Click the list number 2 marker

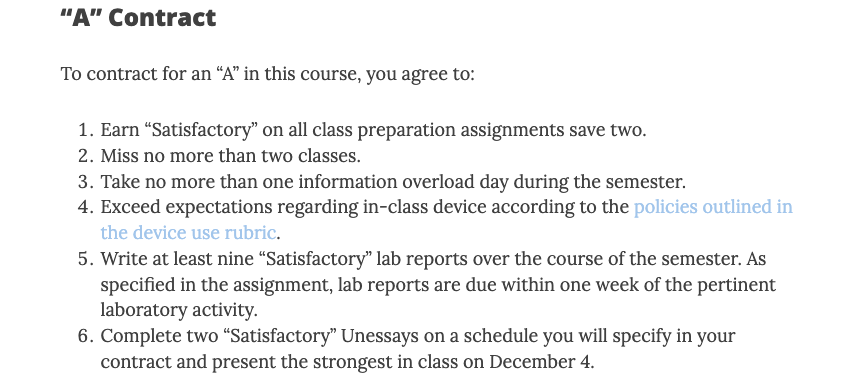pos(86,156)
